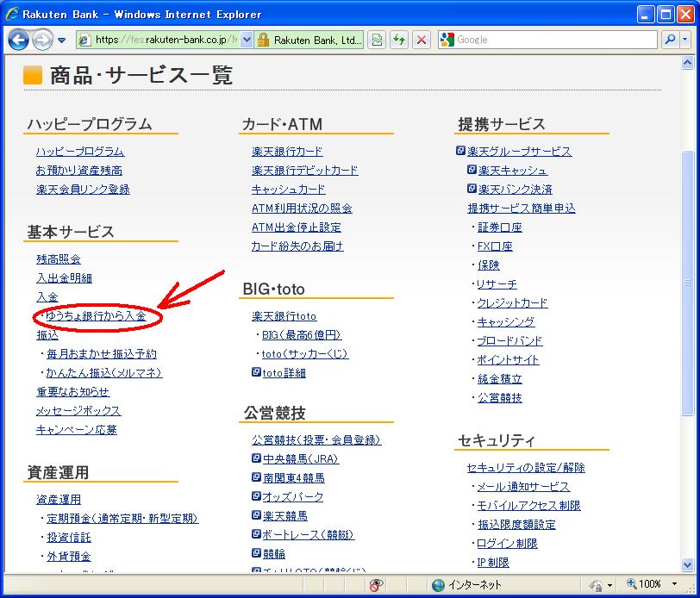Image resolution: width=700 pixels, height=598 pixels.
Task: Click the Google logo in search box
Action: 447,40
